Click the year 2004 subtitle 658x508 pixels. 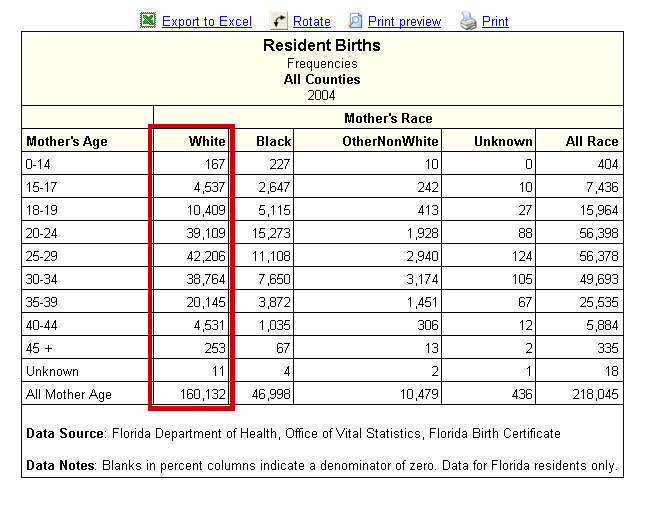pyautogui.click(x=321, y=95)
